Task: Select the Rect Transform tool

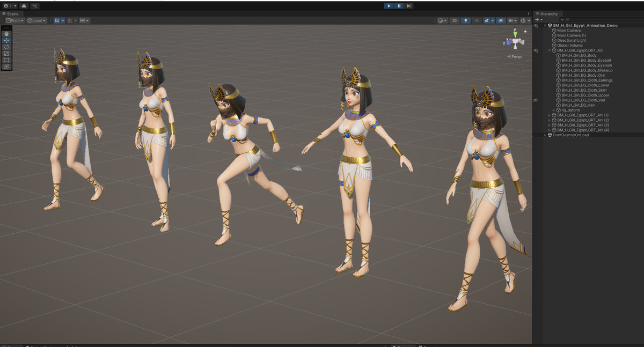Action: 6,60
